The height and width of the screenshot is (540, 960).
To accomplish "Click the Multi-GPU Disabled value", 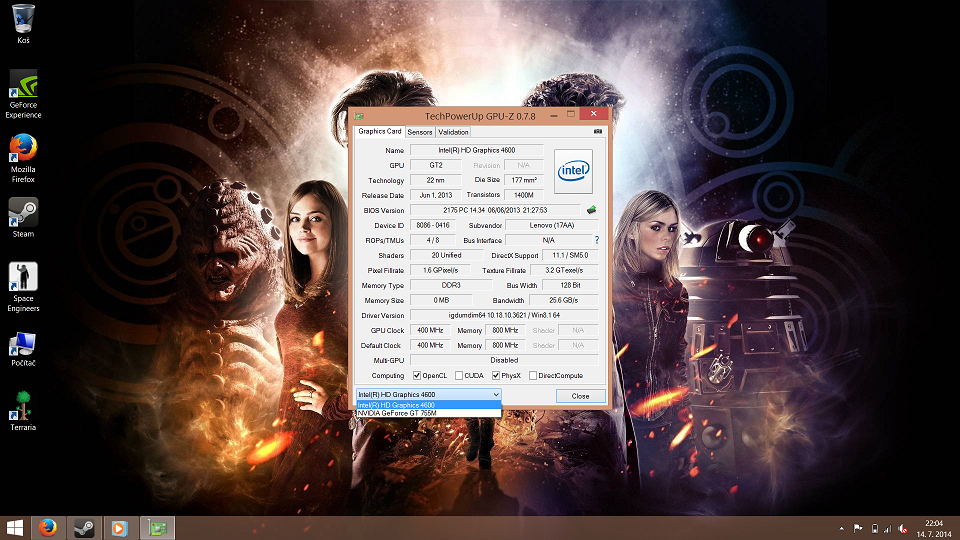I will pyautogui.click(x=504, y=361).
